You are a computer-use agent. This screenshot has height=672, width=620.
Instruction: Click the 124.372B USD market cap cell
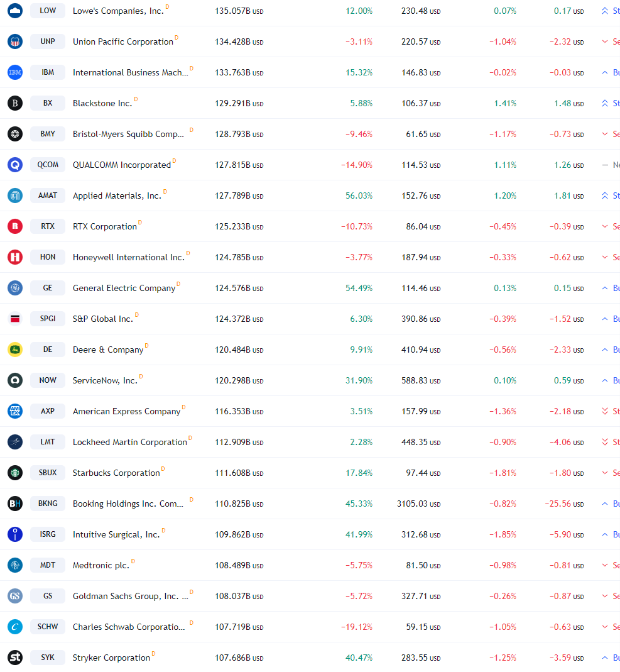pyautogui.click(x=239, y=319)
